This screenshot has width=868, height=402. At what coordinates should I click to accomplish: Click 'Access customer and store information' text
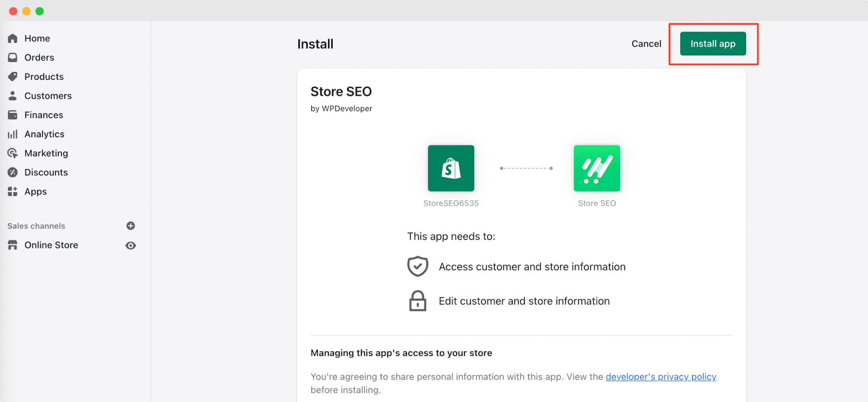pos(532,267)
